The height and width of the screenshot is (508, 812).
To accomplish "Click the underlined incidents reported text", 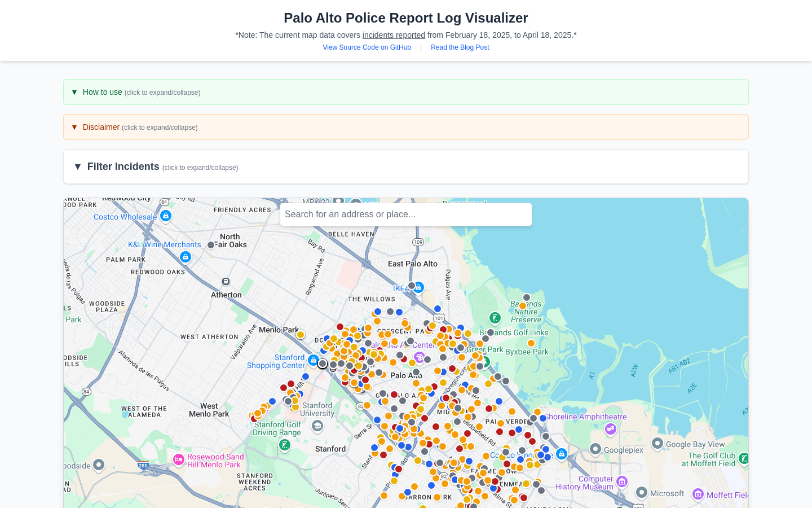I will point(394,35).
